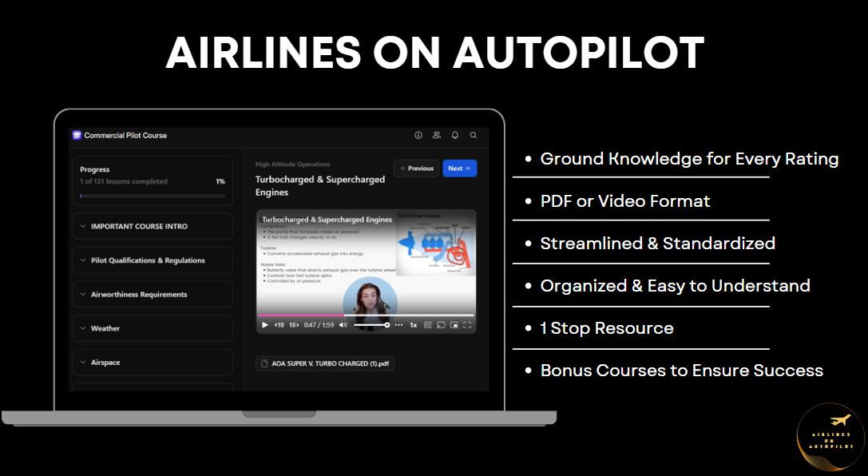Open the video player's more options menu
The height and width of the screenshot is (476, 868).
pos(398,325)
